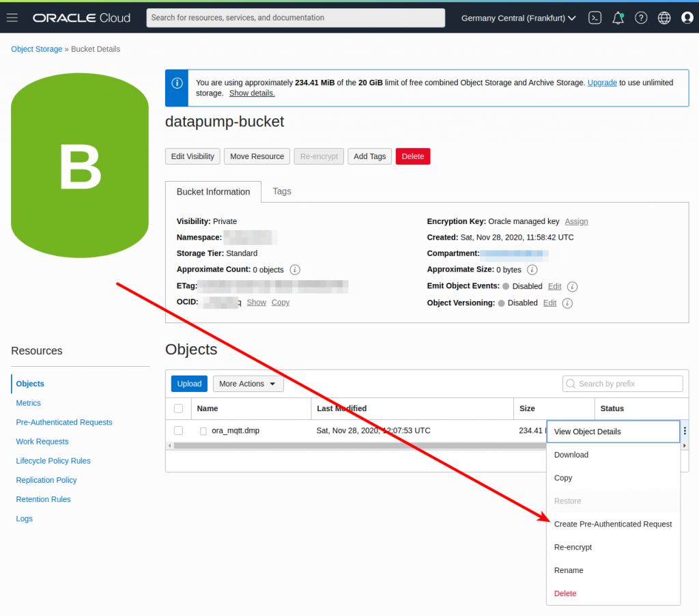Open Objects in the Resources list
Viewport: 699px width, 616px height.
point(30,384)
